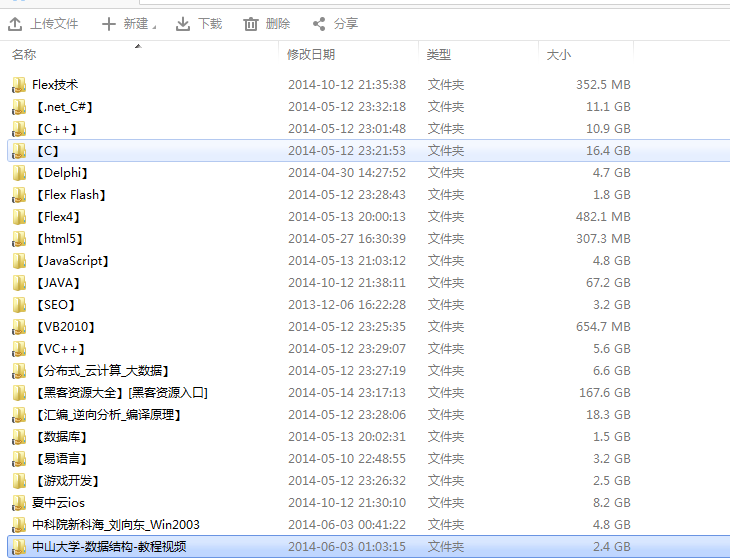730x559 pixels.
Task: Select the 【汇编_逆向分析_编译原理】 folder icon
Action: click(19, 415)
